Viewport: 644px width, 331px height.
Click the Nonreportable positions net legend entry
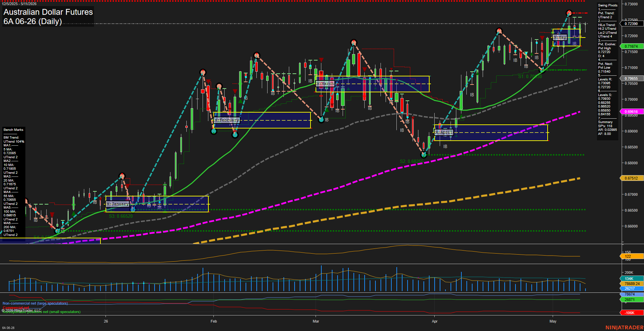pyautogui.click(x=42, y=312)
